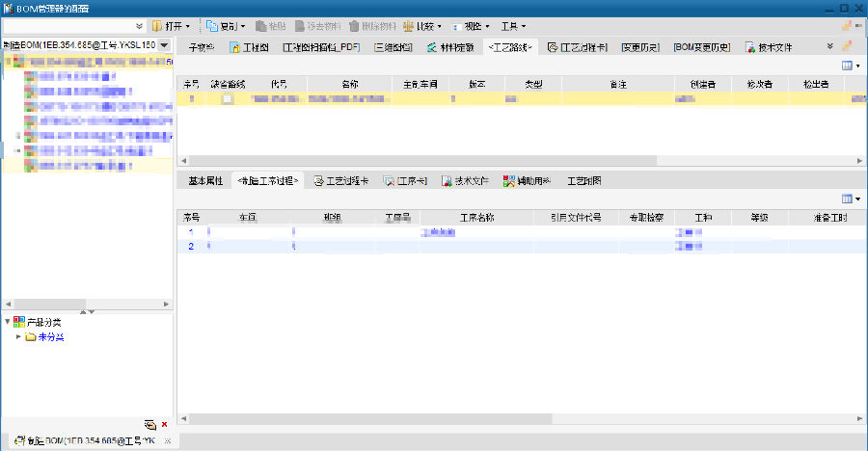Open the 工程图扫描档_PDF tab

click(x=321, y=47)
